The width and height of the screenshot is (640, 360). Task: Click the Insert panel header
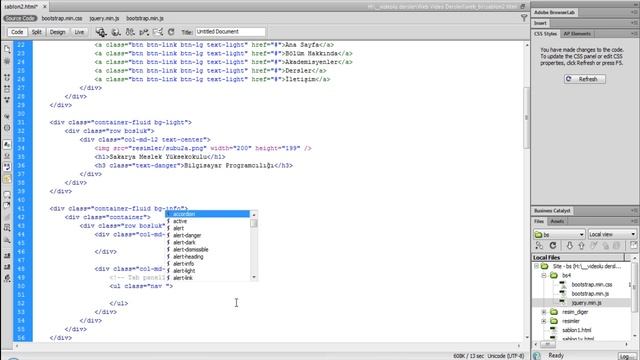click(540, 23)
